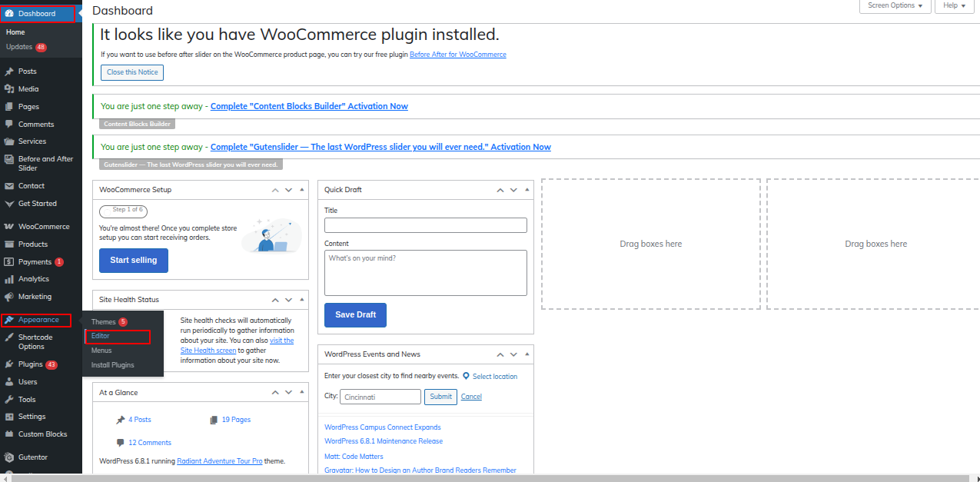This screenshot has width=980, height=482.
Task: Complete Gutenslider activation link
Action: click(x=380, y=147)
